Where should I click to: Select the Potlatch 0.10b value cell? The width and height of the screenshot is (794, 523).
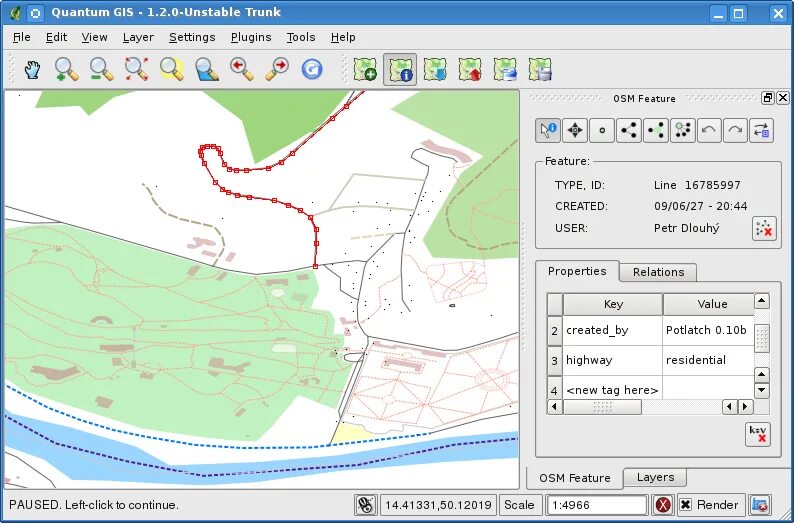click(708, 331)
